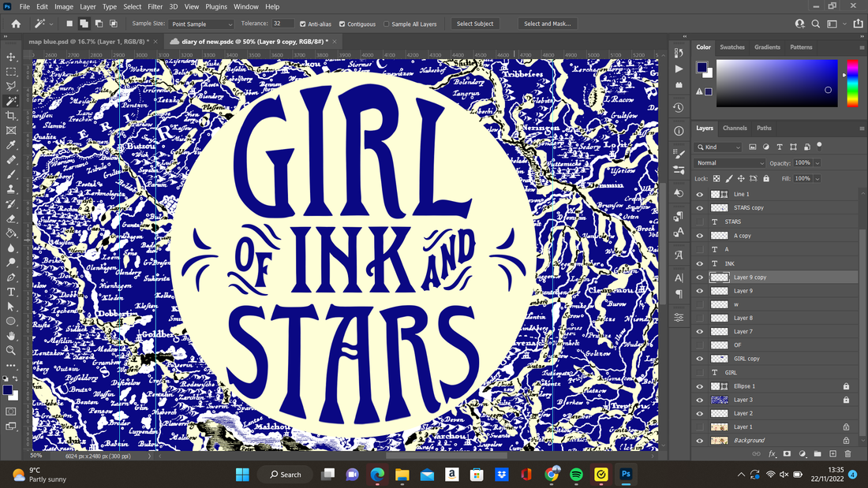Screen dimensions: 868x488
Task: Open the Fill slider dropdown arrow
Action: point(817,179)
